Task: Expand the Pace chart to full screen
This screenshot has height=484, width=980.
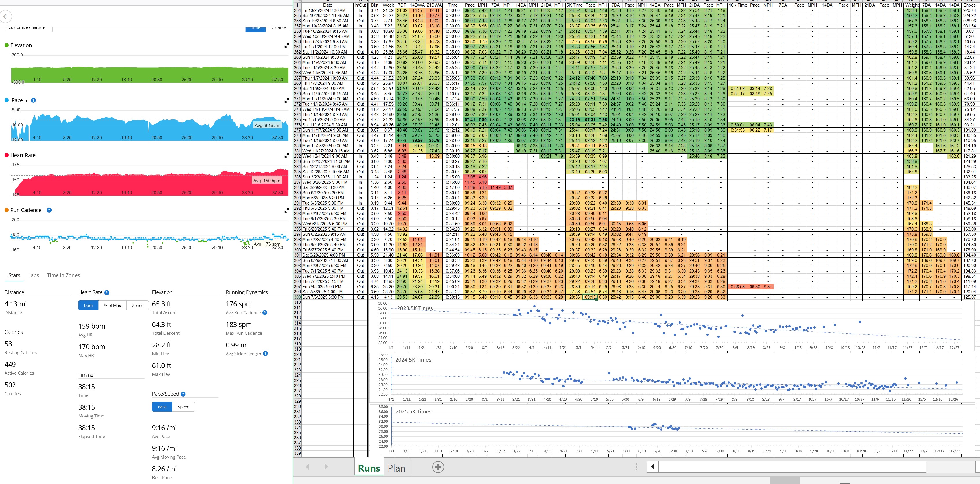Action: pos(287,101)
